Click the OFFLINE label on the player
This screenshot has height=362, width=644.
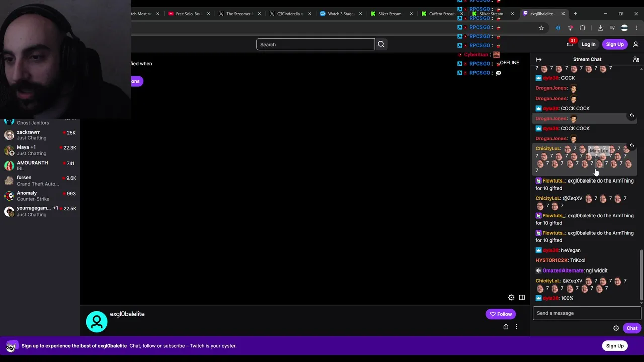tap(509, 63)
